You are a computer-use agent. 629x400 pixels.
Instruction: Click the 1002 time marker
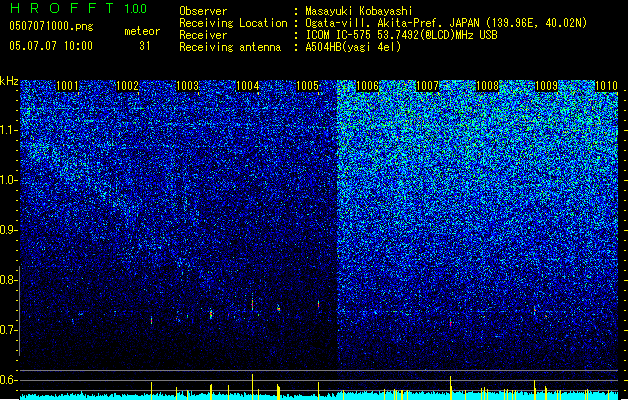click(x=127, y=86)
